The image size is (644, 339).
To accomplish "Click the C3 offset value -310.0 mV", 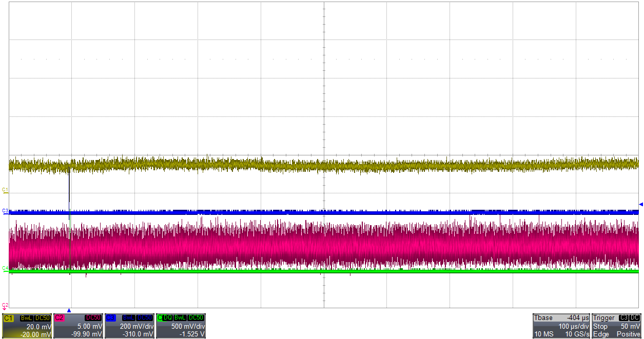I will tap(138, 334).
